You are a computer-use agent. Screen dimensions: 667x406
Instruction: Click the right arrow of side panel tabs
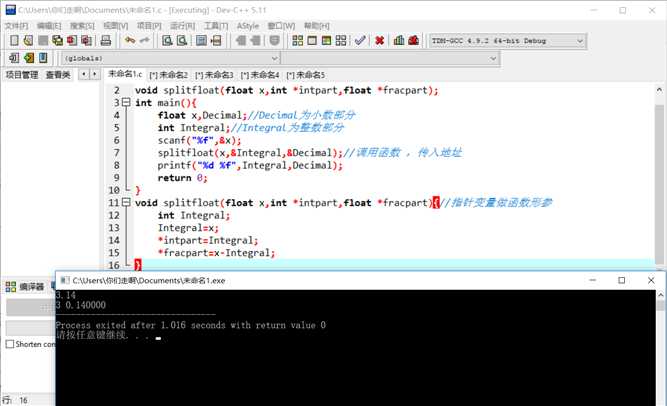[94, 74]
